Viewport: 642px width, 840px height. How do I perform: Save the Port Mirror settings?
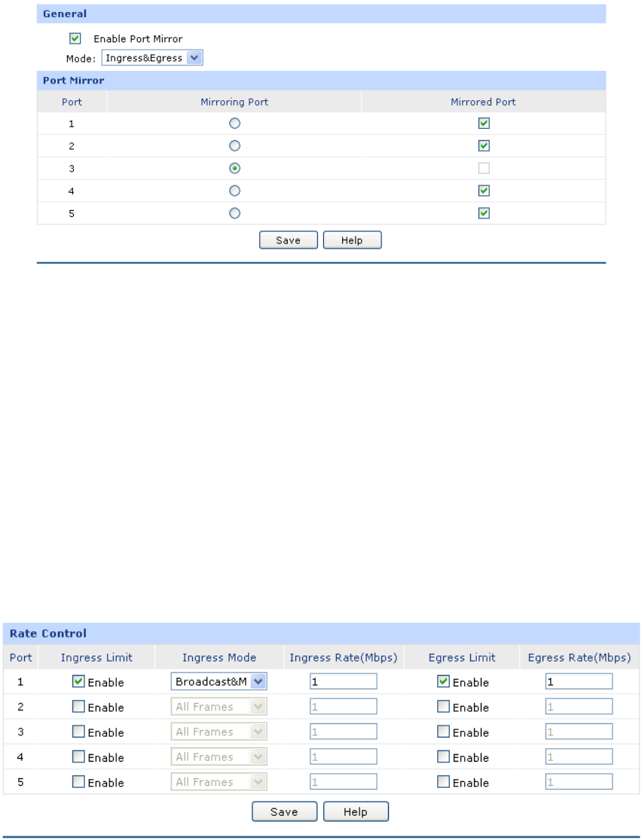289,240
